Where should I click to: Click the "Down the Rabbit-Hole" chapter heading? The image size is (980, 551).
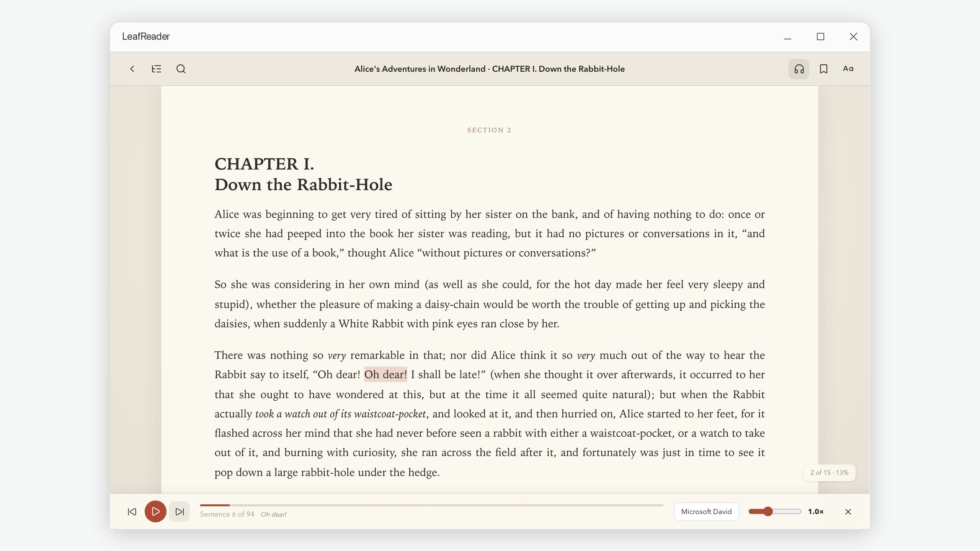click(x=303, y=184)
